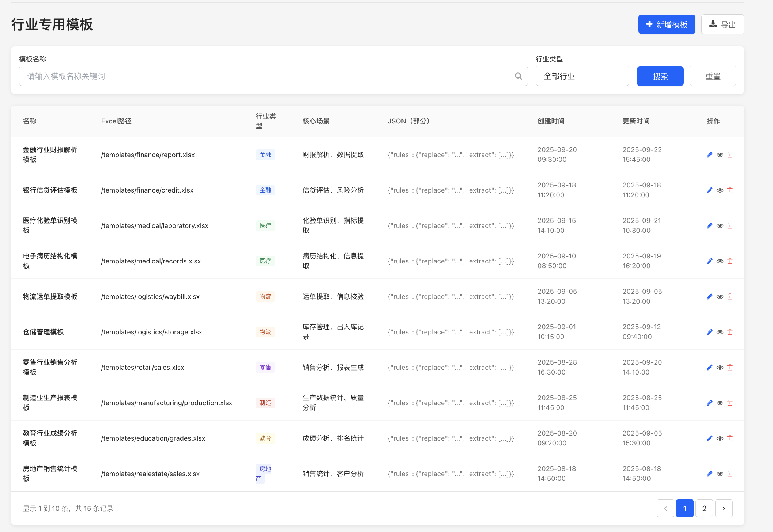Click the 金融 tag in first row
Viewport: 773px width, 532px height.
[265, 155]
